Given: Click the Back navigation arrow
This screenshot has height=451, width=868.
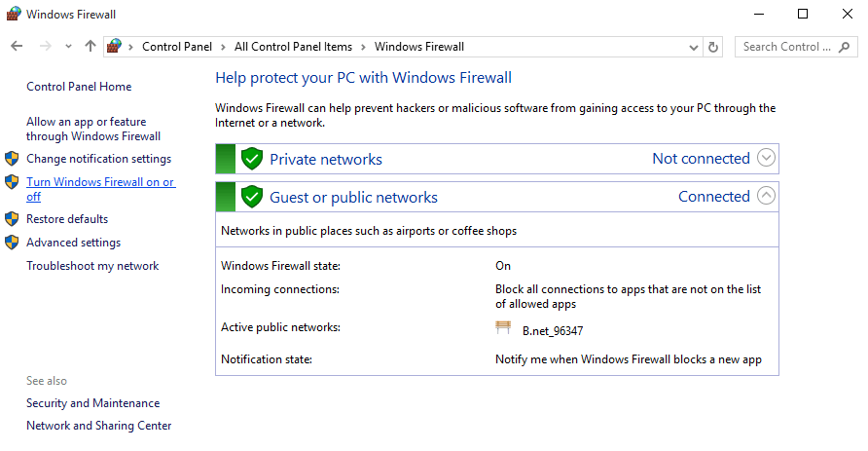Looking at the screenshot, I should (x=17, y=47).
